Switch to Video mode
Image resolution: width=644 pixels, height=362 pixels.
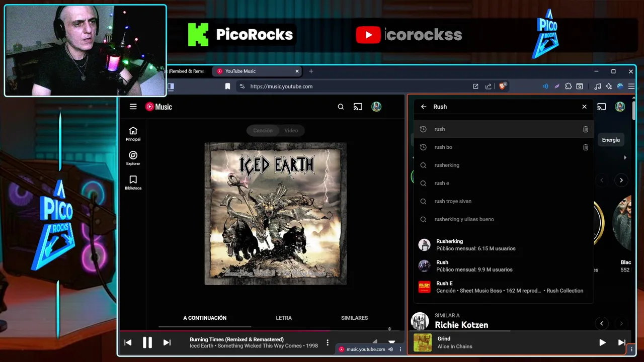click(291, 130)
